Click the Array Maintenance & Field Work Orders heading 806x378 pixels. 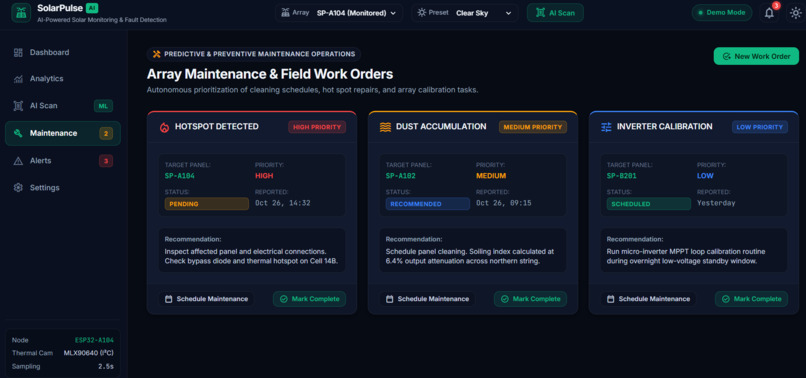click(x=270, y=74)
